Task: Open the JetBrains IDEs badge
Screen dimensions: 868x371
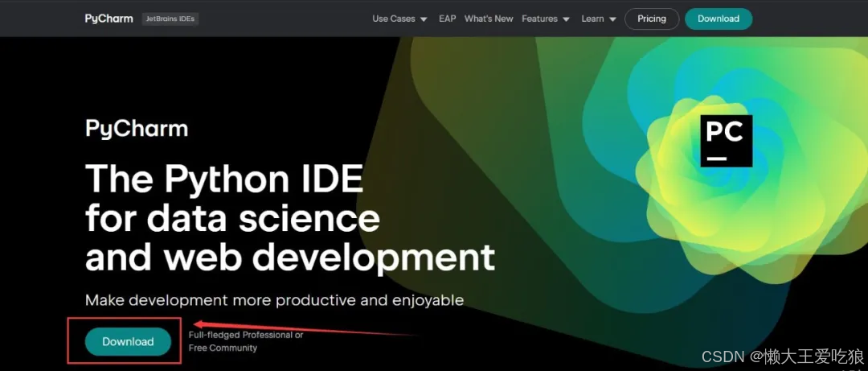Action: click(x=170, y=19)
